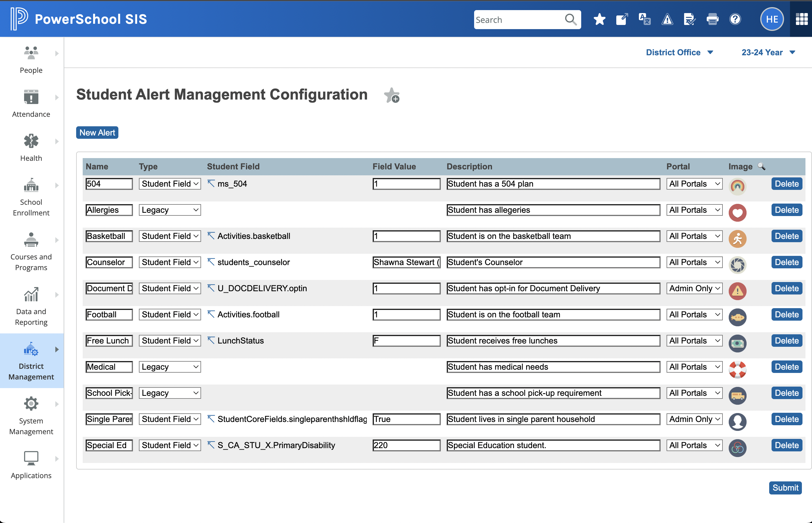This screenshot has height=523, width=812.
Task: Open the HE user profile avatar
Action: click(772, 19)
